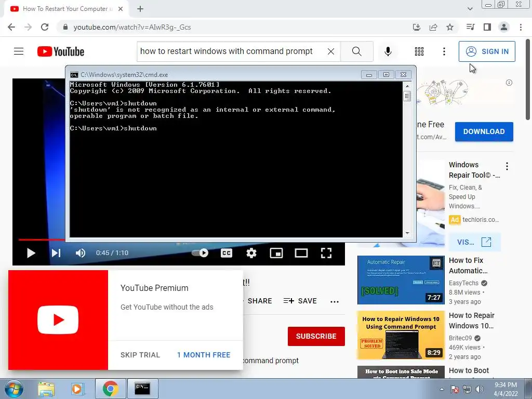Open the Action Center flag icon
This screenshot has height=399, width=532.
pos(455,389)
